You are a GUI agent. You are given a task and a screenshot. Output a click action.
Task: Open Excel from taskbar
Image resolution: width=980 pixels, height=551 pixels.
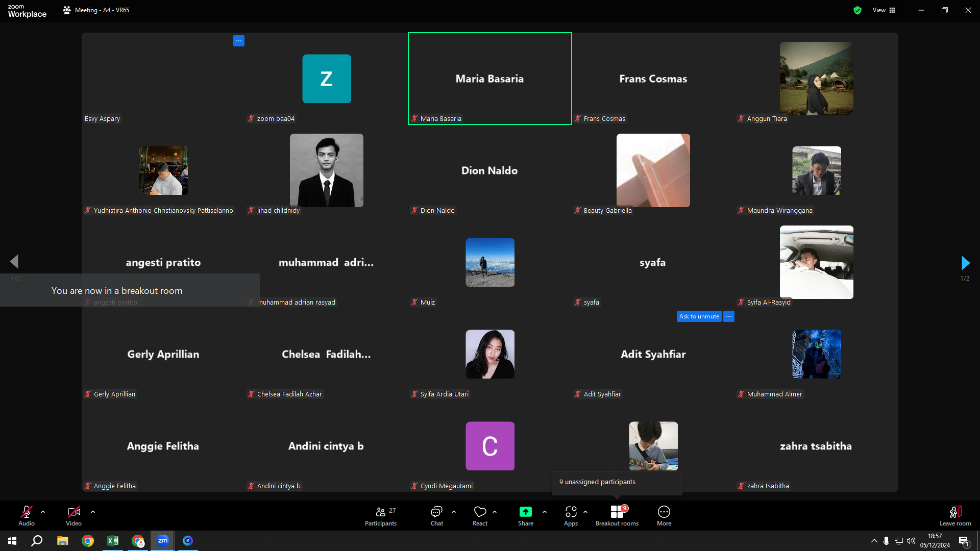click(x=113, y=541)
